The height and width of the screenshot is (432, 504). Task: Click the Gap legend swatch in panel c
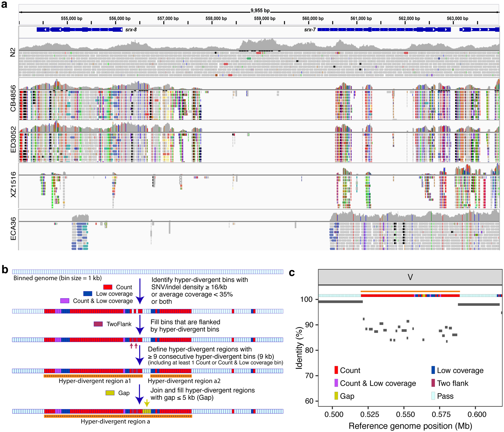pyautogui.click(x=336, y=396)
